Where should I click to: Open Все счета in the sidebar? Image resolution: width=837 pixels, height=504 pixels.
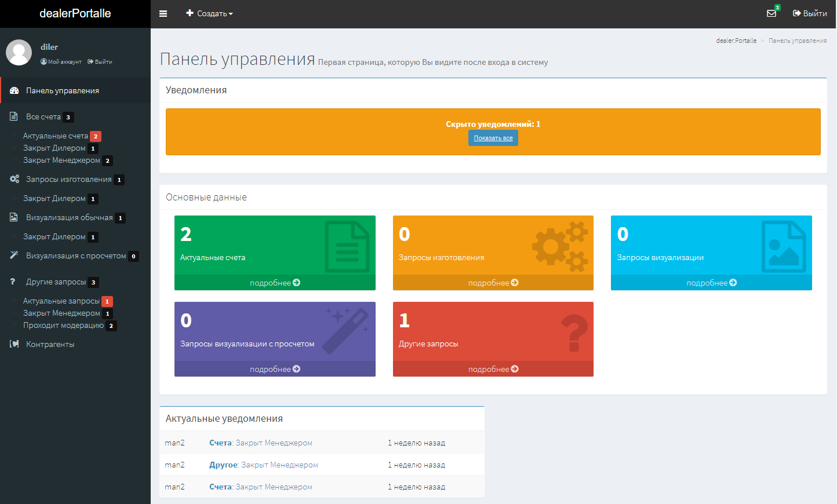[x=43, y=116]
